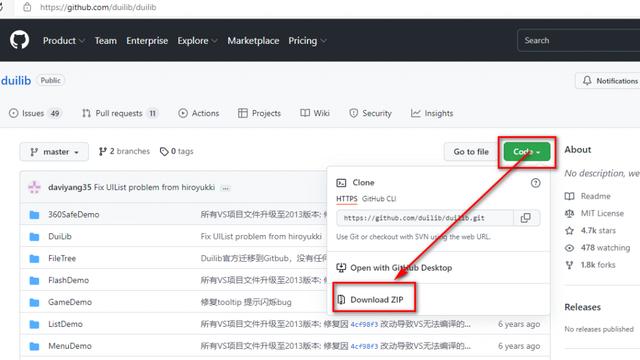Image resolution: width=640 pixels, height=360 pixels.
Task: Open the daviyang35 author link
Action: click(x=70, y=187)
